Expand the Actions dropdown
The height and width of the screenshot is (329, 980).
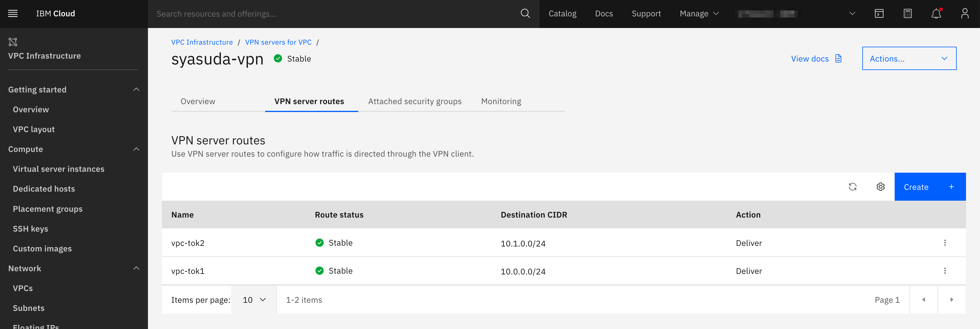click(x=909, y=58)
